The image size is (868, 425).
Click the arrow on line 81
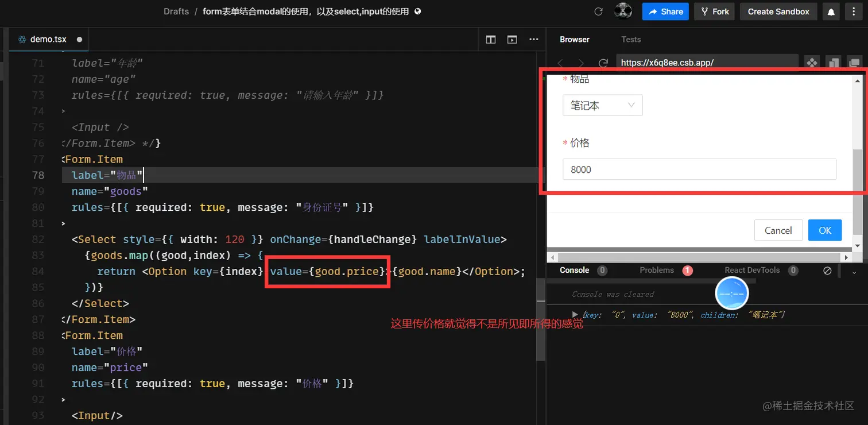[63, 223]
